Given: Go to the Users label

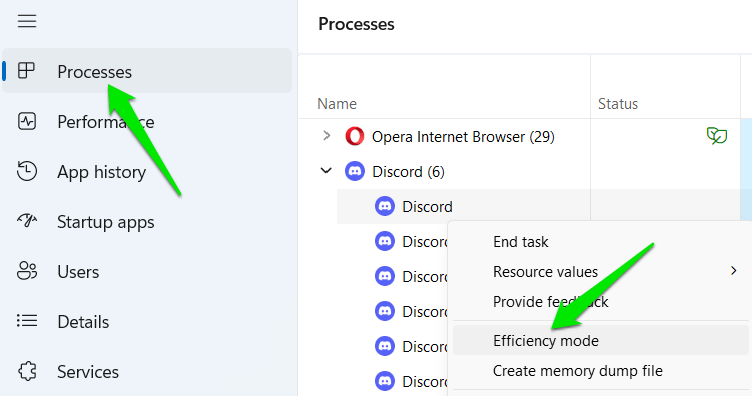Looking at the screenshot, I should click(78, 272).
